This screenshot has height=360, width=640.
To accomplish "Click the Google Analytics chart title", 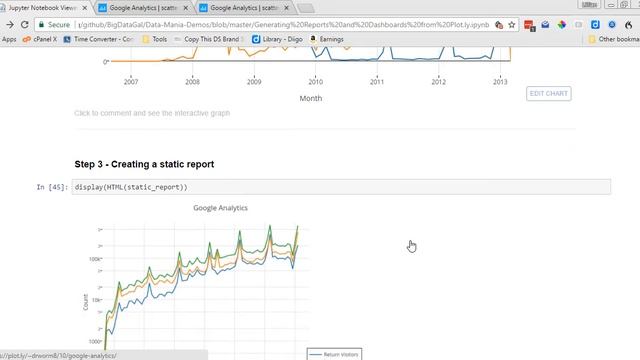I will click(220, 208).
